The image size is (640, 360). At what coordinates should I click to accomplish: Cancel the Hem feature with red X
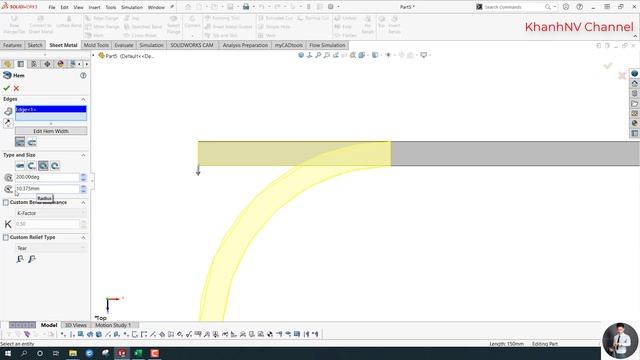tap(16, 88)
